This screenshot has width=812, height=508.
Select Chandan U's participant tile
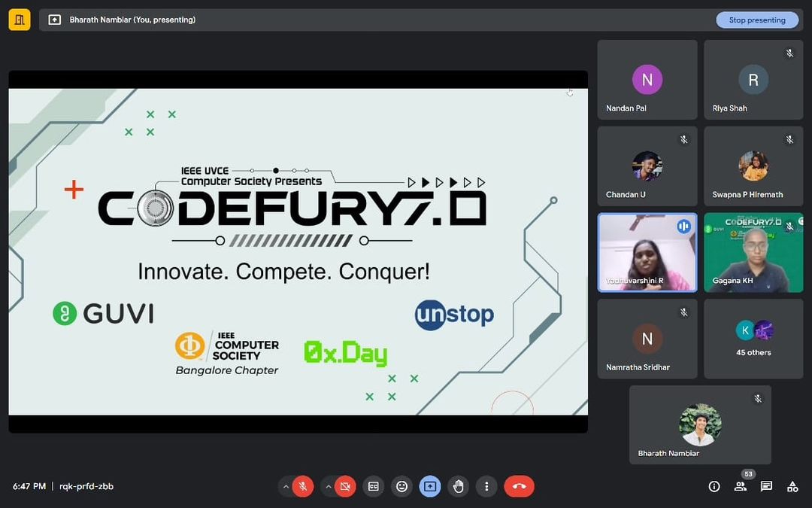pos(647,166)
